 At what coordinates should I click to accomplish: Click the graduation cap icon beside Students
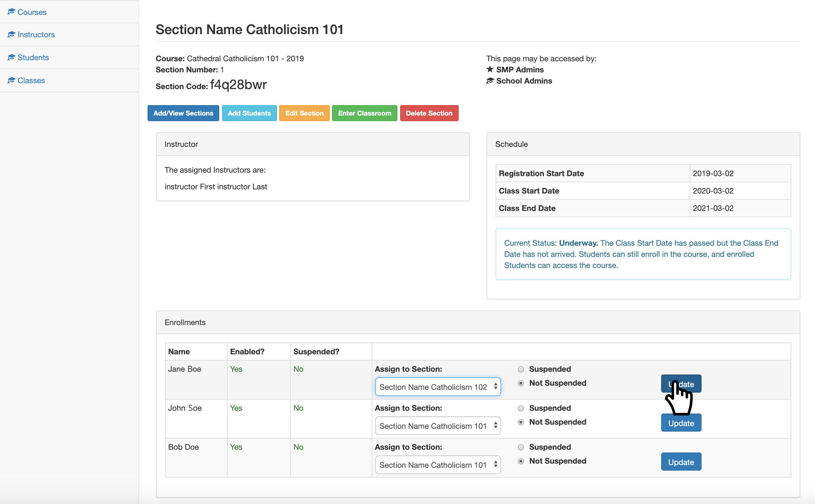click(x=11, y=57)
